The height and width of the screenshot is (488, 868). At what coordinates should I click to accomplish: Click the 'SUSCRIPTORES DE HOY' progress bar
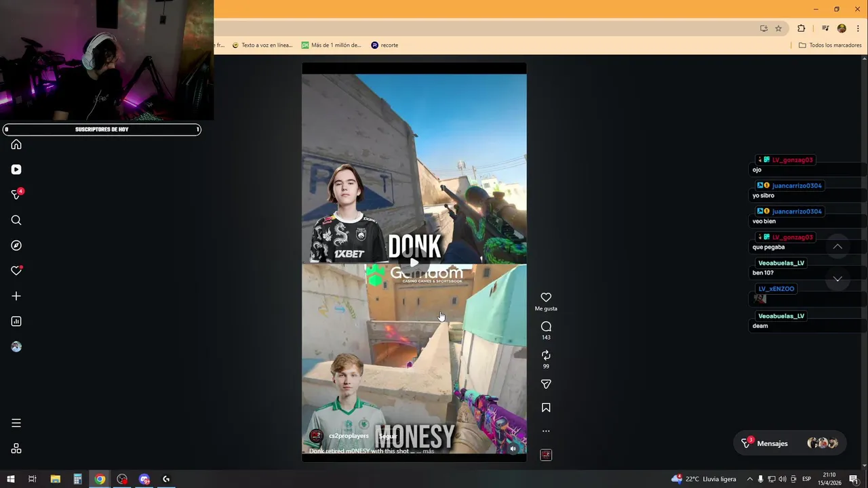pyautogui.click(x=102, y=129)
